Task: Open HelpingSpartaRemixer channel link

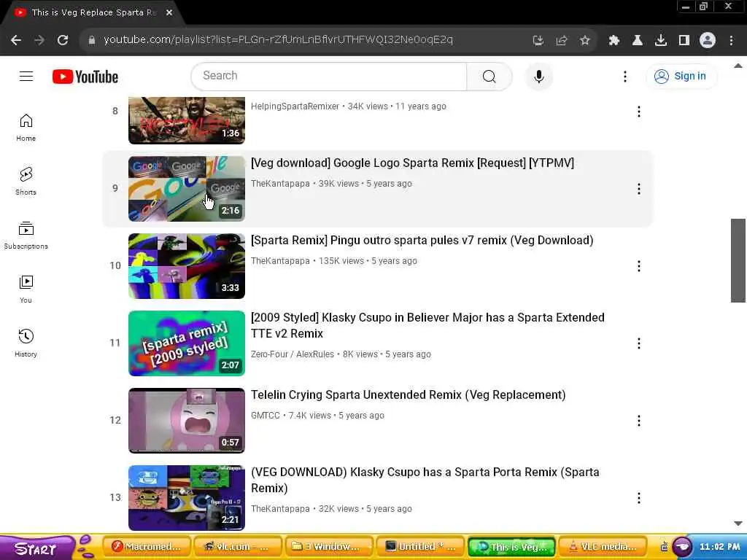Action: pos(295,106)
